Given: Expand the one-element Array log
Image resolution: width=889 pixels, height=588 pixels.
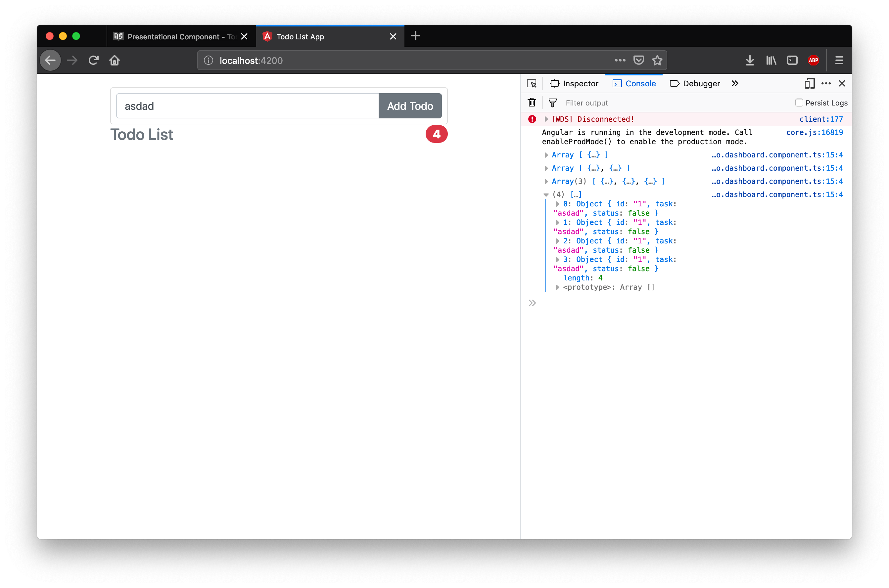Looking at the screenshot, I should tap(546, 155).
